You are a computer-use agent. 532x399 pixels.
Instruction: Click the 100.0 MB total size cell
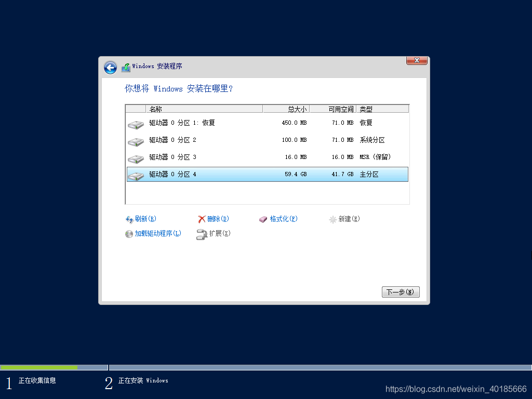[x=294, y=140]
